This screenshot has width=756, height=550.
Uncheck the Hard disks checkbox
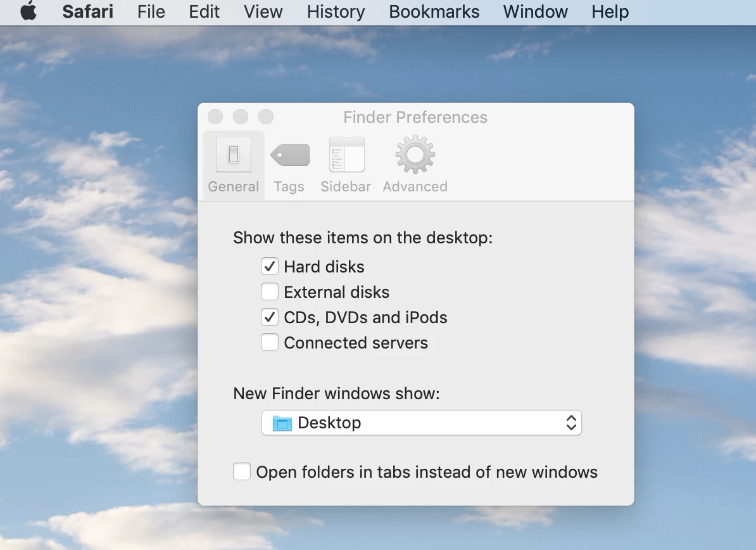click(270, 266)
